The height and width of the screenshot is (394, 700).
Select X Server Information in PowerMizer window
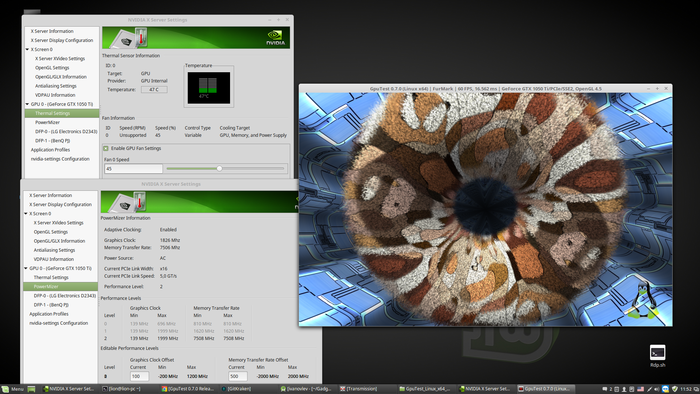[50, 195]
